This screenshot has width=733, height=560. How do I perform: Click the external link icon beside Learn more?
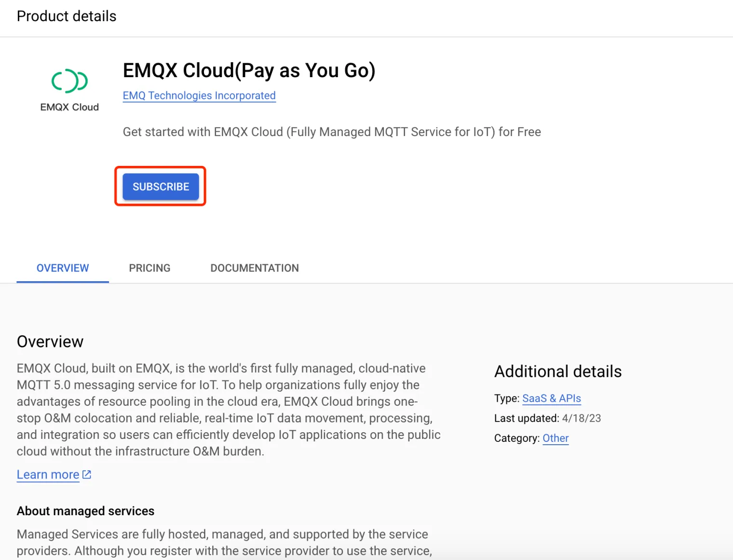pyautogui.click(x=87, y=475)
